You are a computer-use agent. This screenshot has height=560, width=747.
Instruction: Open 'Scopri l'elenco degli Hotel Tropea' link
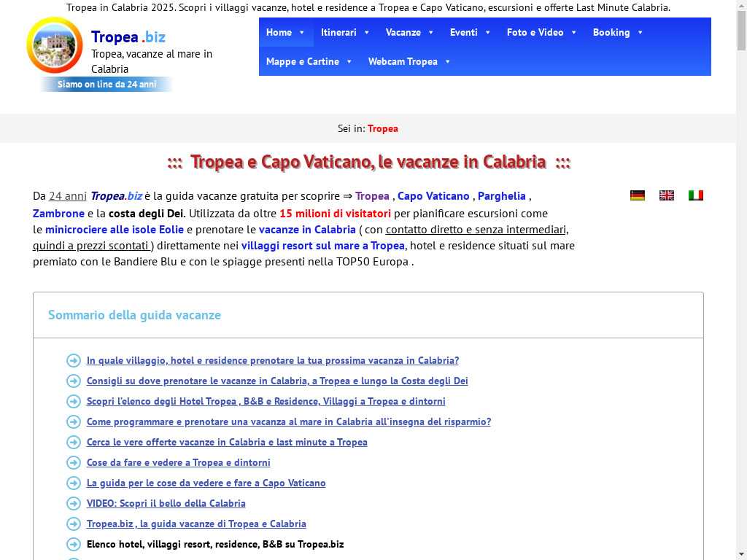click(x=266, y=402)
